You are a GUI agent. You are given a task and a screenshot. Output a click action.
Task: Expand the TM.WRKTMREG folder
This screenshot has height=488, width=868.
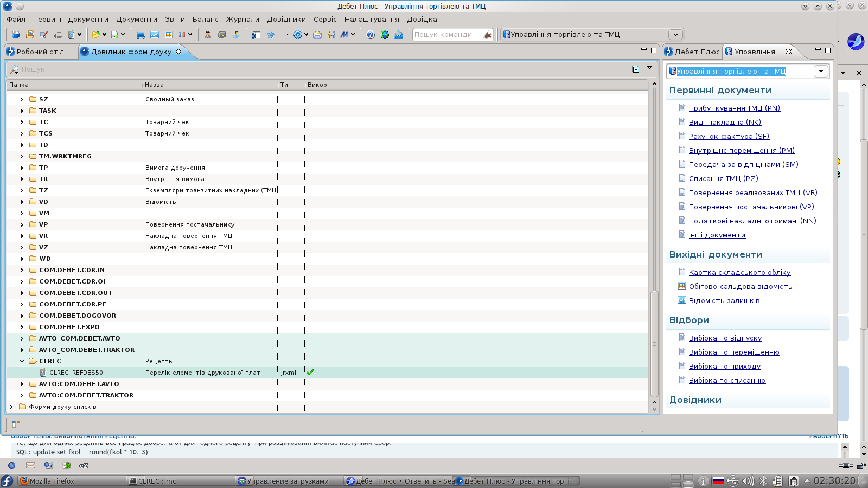(22, 156)
